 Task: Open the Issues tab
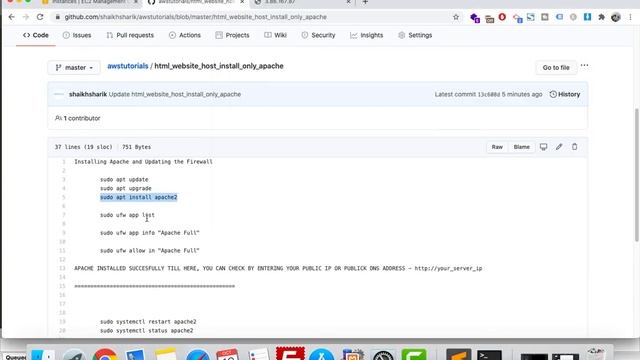77,35
